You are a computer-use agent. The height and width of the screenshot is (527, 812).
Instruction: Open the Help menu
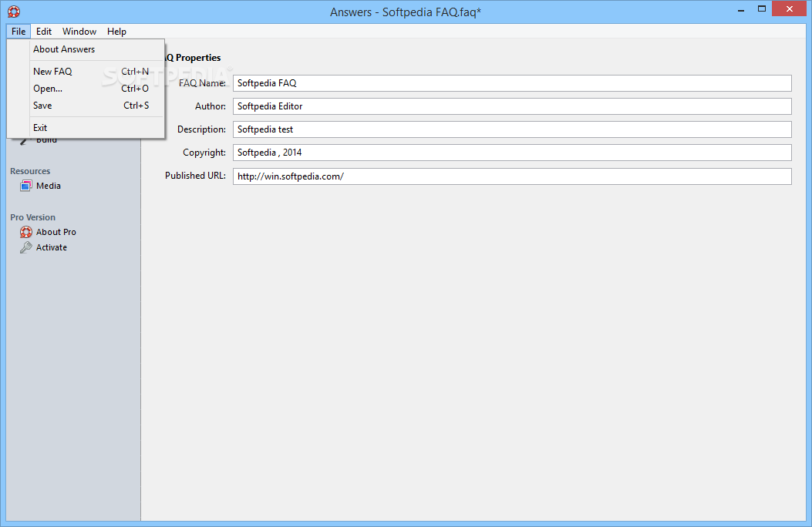pos(116,32)
